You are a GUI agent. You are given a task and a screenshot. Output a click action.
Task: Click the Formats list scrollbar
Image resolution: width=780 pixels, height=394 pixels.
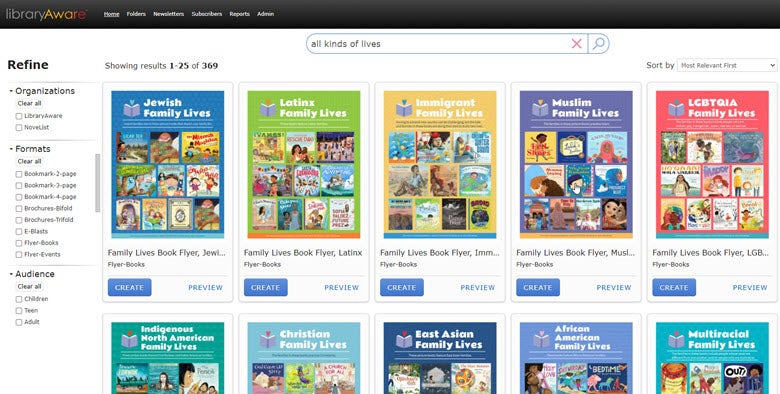(x=98, y=183)
